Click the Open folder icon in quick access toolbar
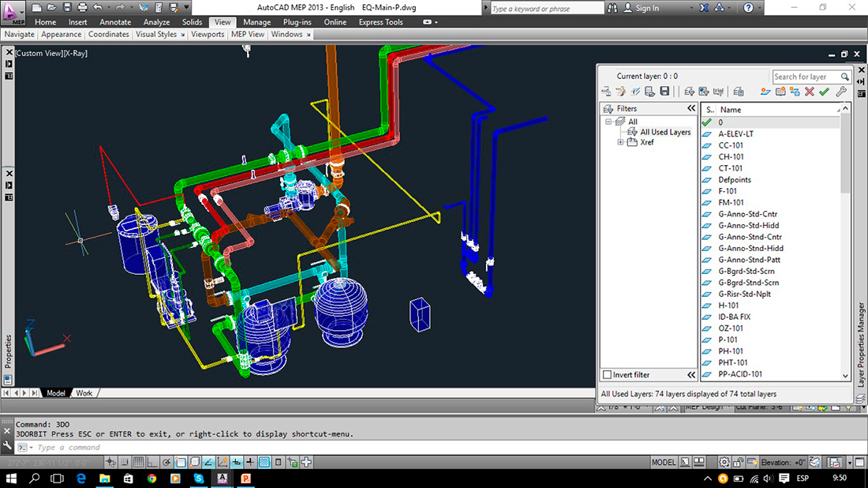The image size is (868, 488). click(51, 7)
